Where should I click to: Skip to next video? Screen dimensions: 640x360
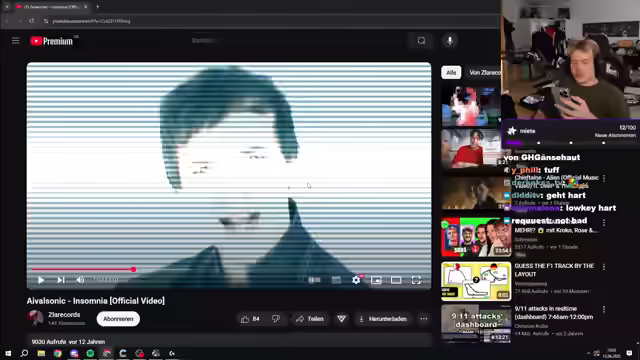(60, 280)
